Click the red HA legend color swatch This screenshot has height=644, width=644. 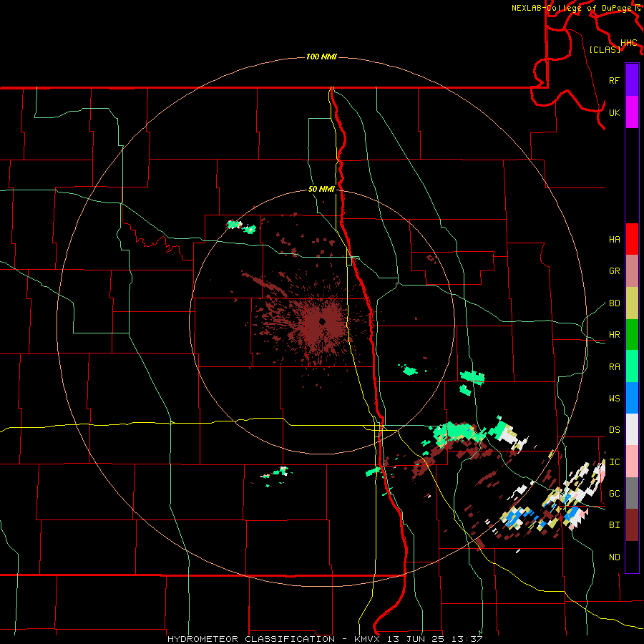[632, 239]
